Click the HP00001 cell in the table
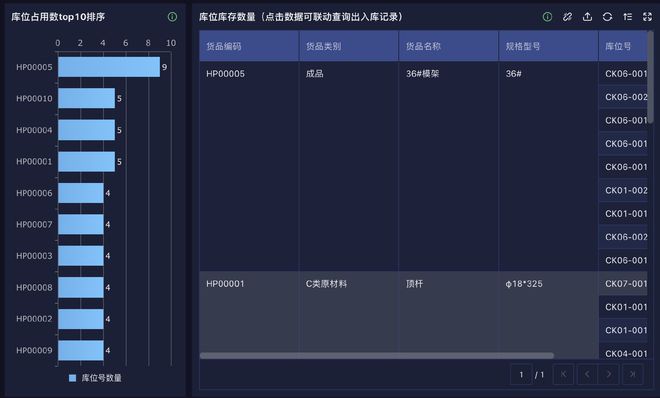The height and width of the screenshot is (398, 660). (x=249, y=312)
